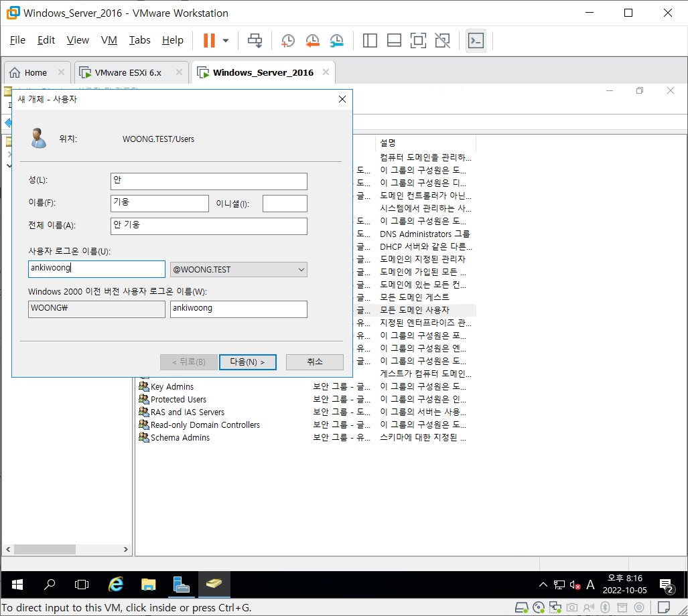Toggle the thumbnail bar view
Viewport: 688px width, 616px height.
[394, 40]
